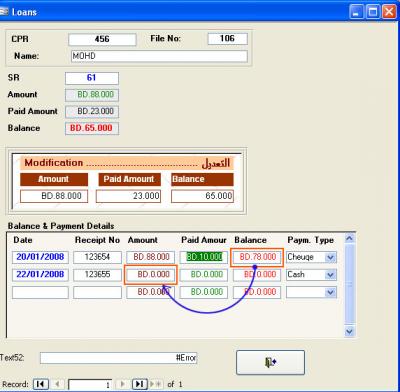This screenshot has width=400, height=392.
Task: Click the CPR field showing 456
Action: coord(102,39)
